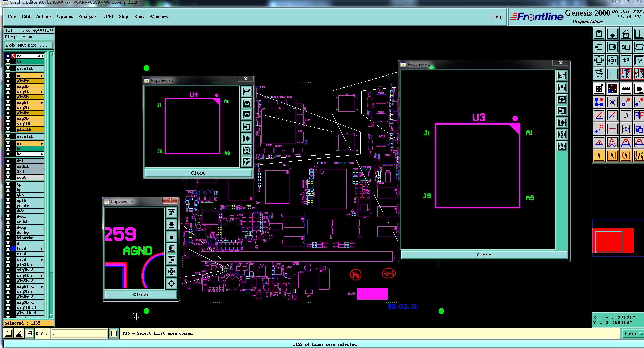Click the pan up view icon
The width and height of the screenshot is (644, 348).
click(599, 34)
